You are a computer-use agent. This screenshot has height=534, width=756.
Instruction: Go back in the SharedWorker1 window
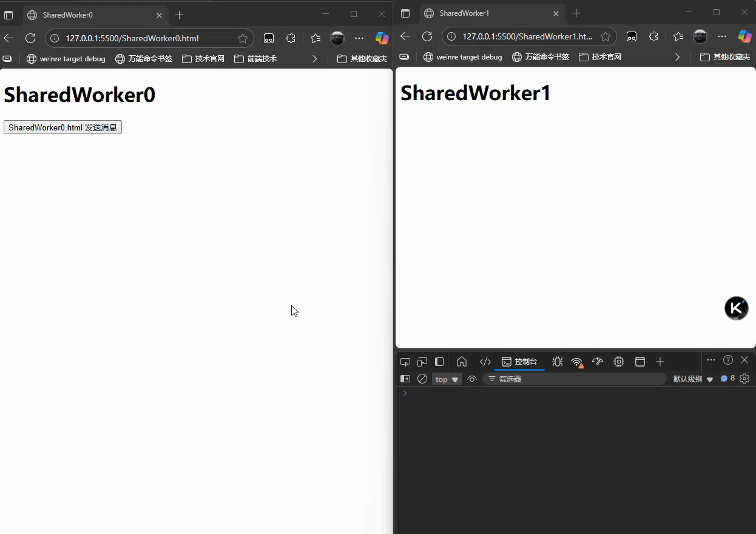405,36
